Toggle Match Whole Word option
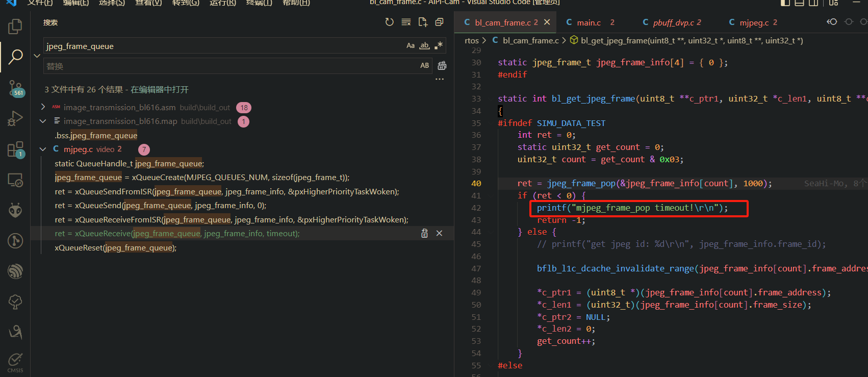 424,46
